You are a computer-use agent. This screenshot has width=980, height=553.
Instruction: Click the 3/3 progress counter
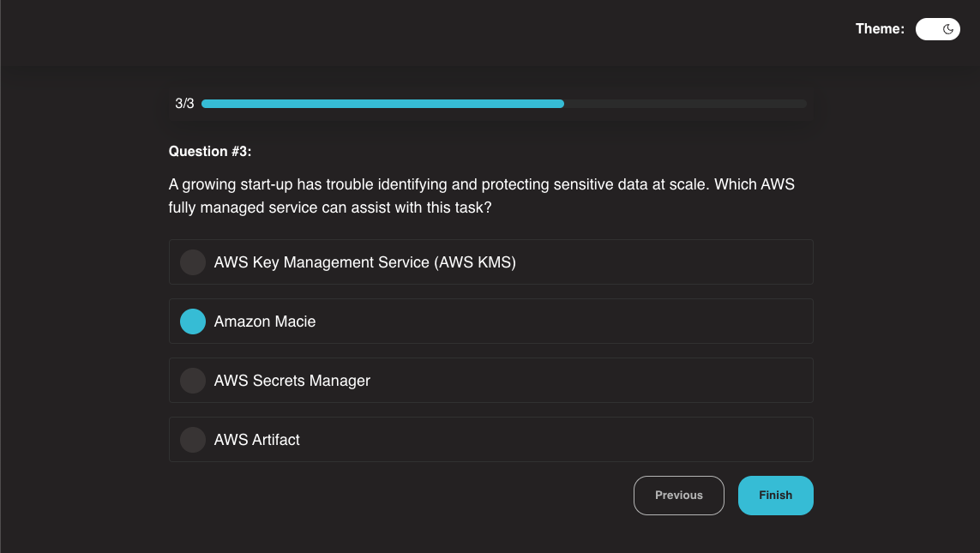tap(184, 104)
